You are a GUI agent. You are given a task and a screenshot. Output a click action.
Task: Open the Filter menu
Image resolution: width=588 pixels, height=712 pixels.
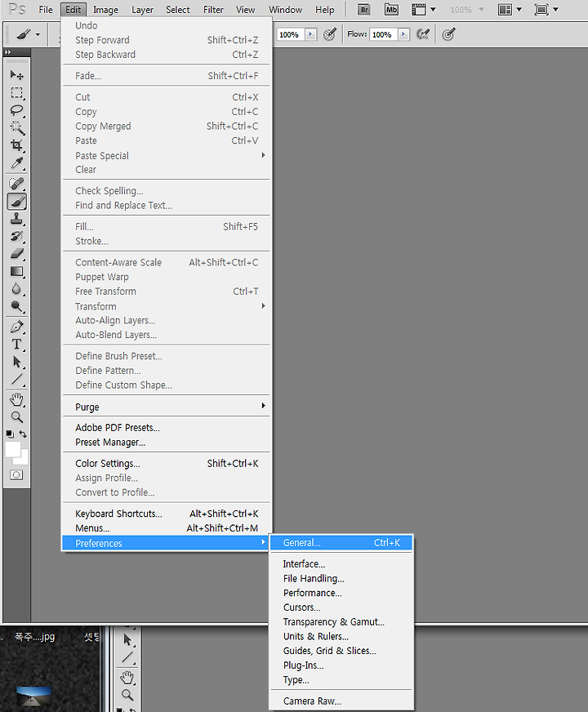pos(213,10)
